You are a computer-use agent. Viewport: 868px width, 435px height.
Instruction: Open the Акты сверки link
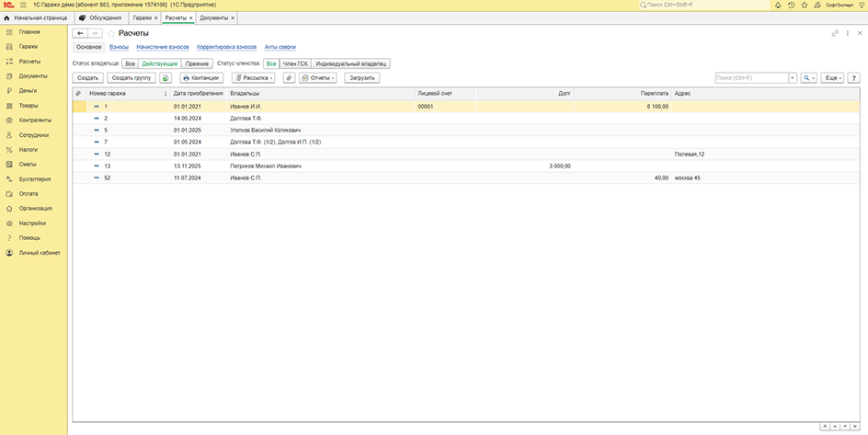coord(280,46)
